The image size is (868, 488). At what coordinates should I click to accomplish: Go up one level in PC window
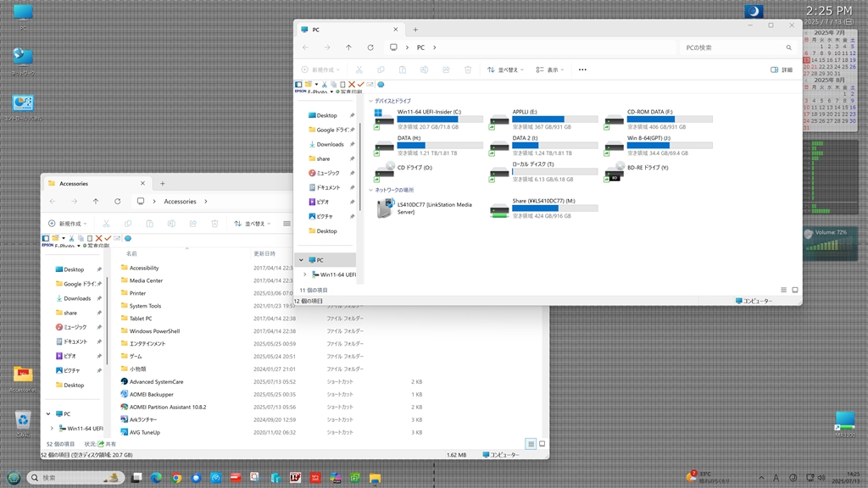(348, 47)
